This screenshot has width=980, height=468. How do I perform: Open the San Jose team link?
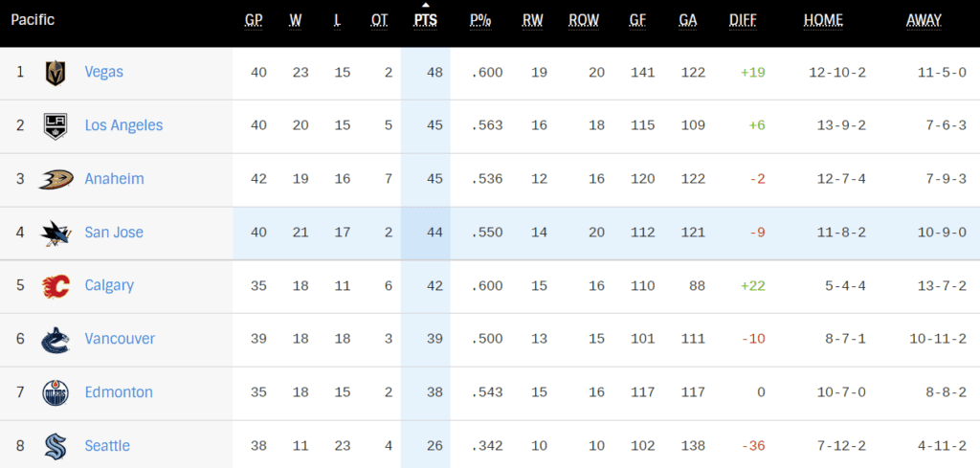pyautogui.click(x=114, y=233)
